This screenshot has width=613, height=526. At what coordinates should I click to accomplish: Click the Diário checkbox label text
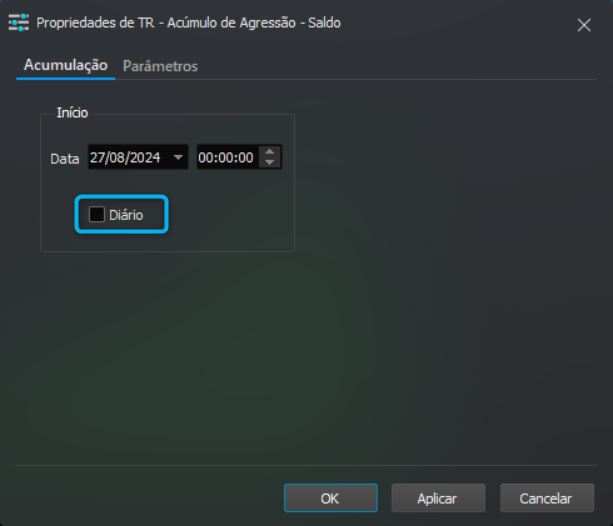pyautogui.click(x=126, y=215)
